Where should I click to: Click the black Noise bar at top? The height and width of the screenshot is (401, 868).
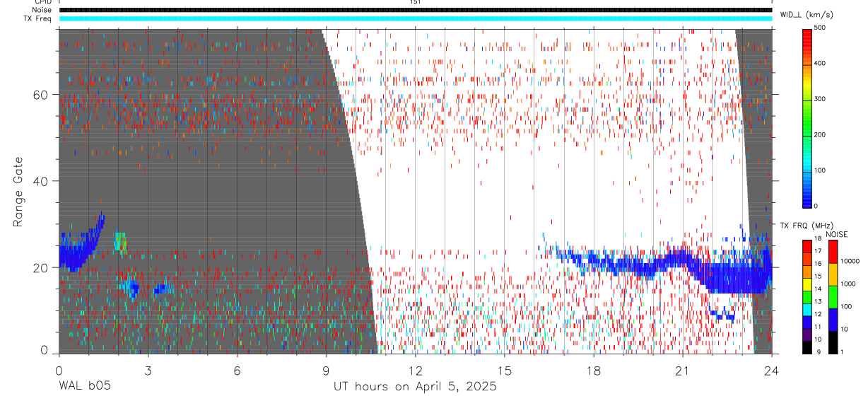(416, 10)
